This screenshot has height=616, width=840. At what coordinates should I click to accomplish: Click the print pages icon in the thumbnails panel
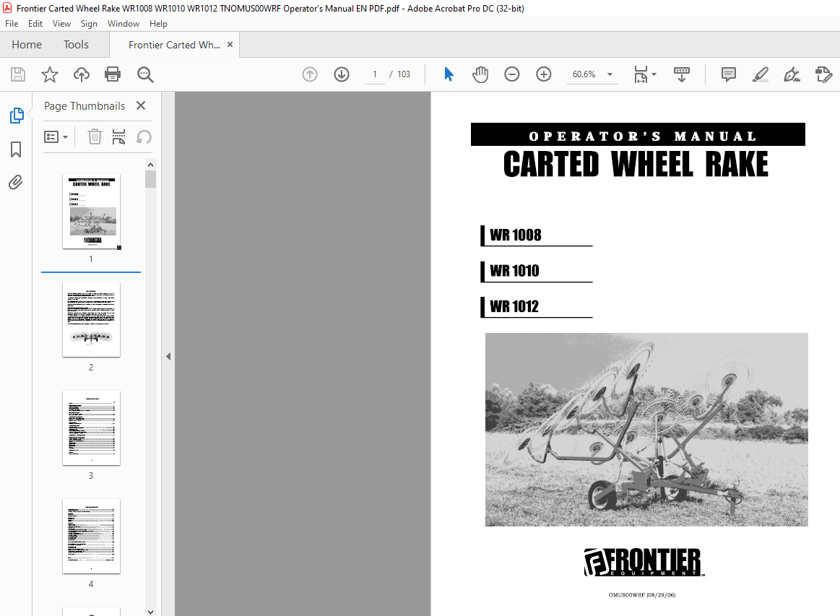click(119, 137)
